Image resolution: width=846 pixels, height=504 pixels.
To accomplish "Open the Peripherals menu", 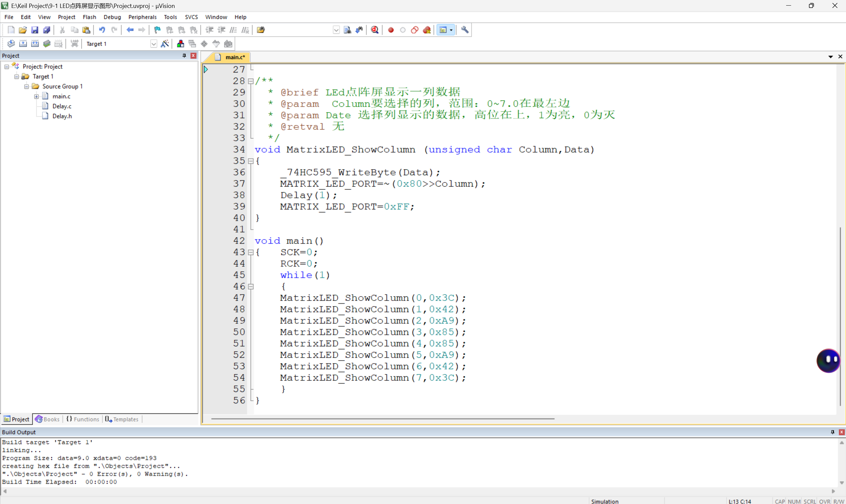I will tap(142, 17).
